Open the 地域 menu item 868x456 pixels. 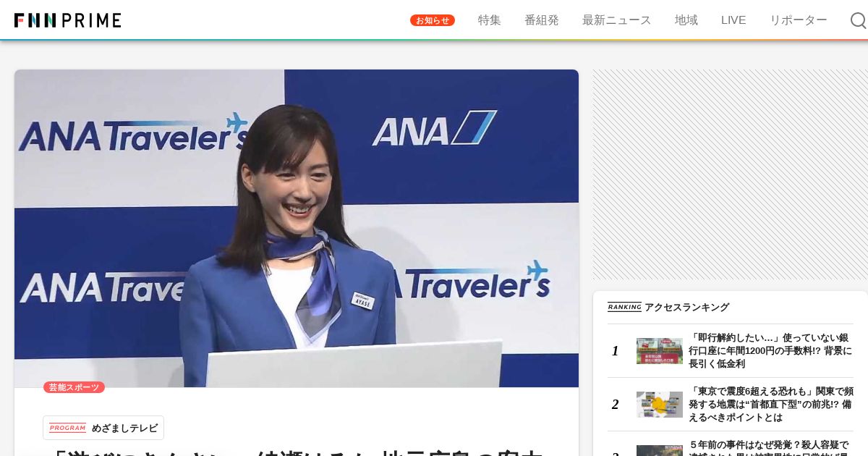point(686,20)
